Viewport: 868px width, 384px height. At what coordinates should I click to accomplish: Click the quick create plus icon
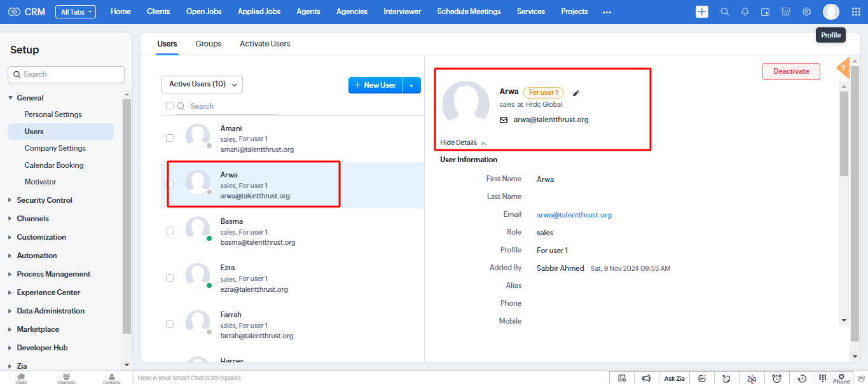click(702, 11)
